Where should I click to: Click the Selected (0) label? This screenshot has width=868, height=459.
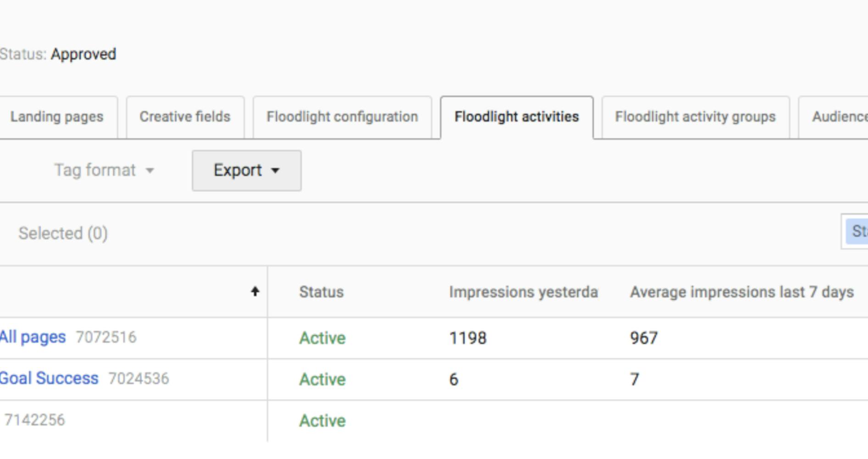(x=63, y=233)
